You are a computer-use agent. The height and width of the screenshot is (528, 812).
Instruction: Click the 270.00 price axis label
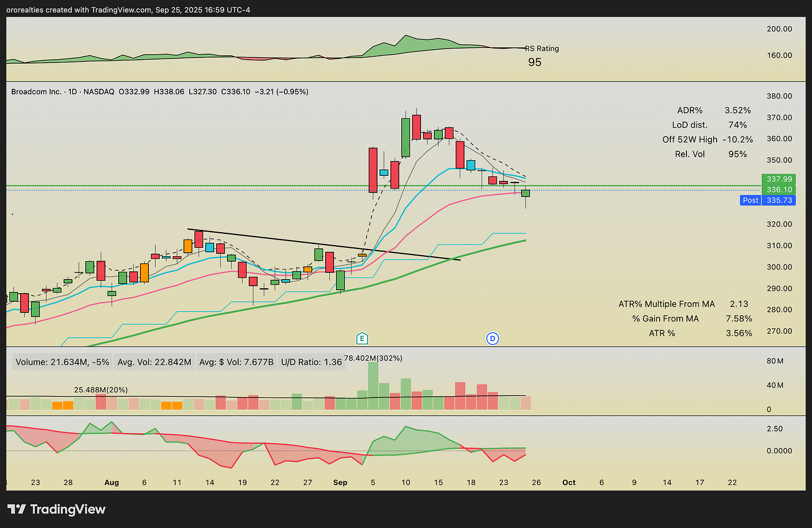(779, 331)
